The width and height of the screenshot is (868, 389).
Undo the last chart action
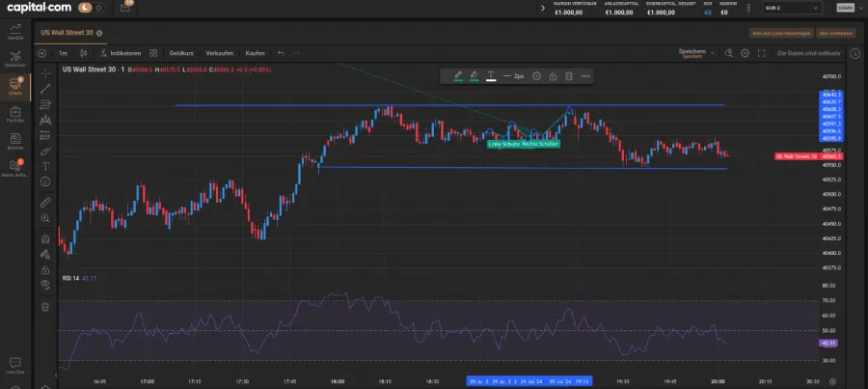[282, 53]
